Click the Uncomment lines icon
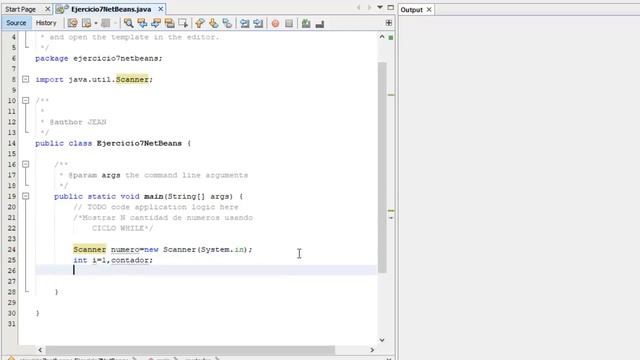This screenshot has height=360, width=640. click(x=320, y=23)
